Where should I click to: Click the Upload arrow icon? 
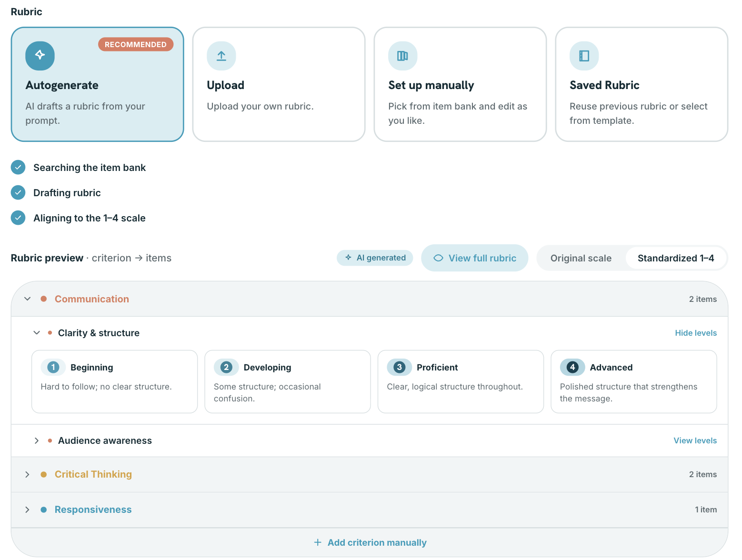221,56
